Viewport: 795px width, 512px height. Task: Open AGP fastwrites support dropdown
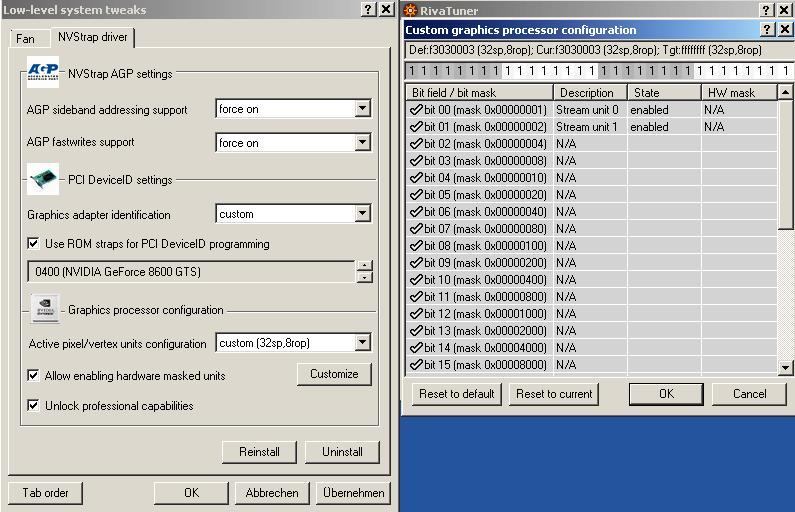pyautogui.click(x=362, y=142)
